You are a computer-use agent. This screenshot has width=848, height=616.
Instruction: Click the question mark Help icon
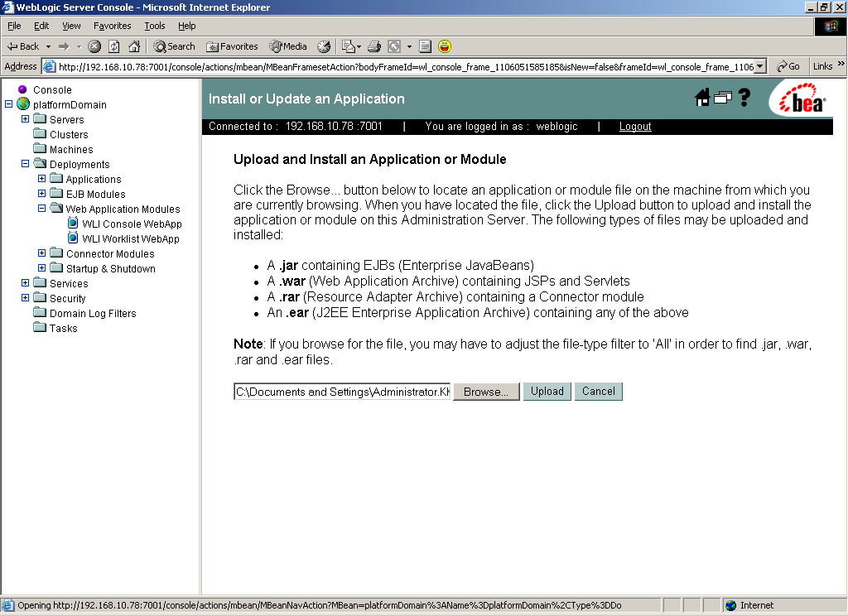pos(744,98)
